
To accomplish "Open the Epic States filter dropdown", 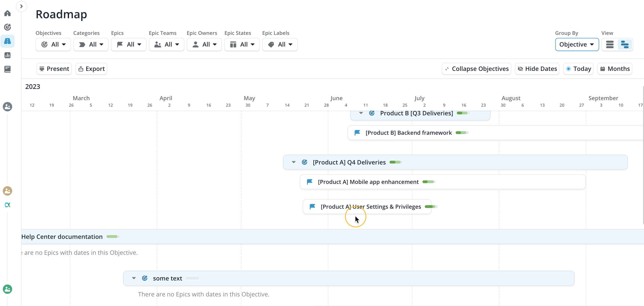I will 242,44.
